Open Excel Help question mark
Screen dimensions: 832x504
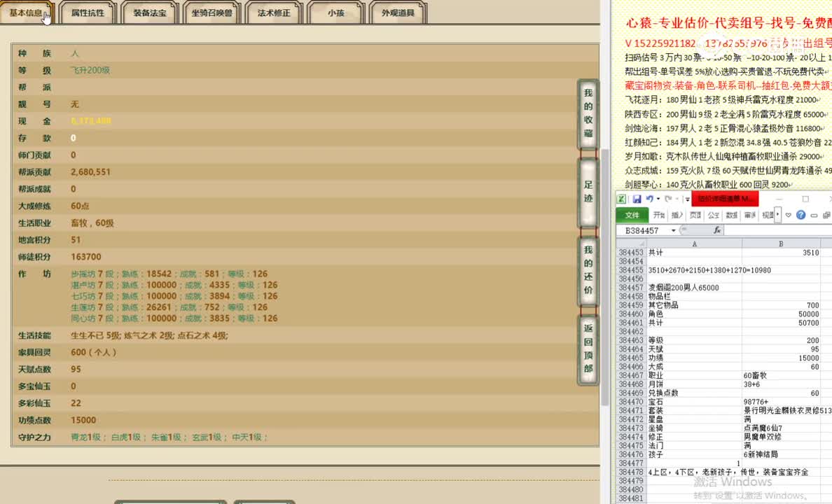pos(800,215)
